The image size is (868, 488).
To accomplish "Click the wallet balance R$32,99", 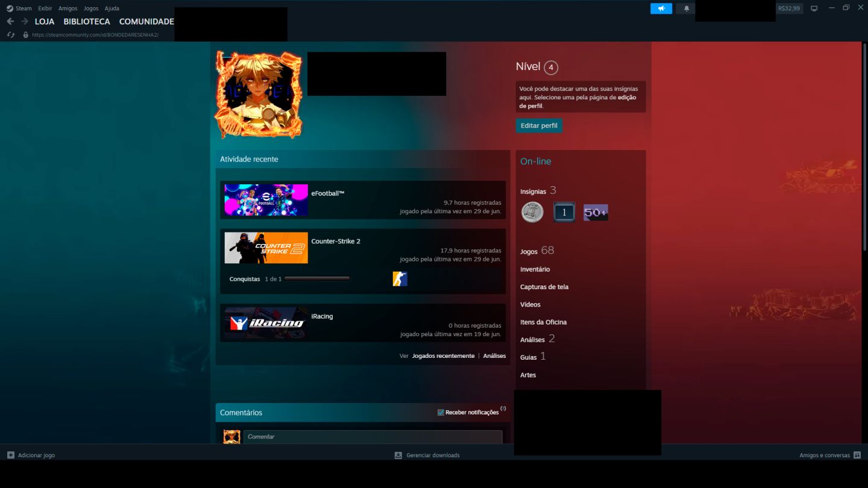I will point(789,8).
